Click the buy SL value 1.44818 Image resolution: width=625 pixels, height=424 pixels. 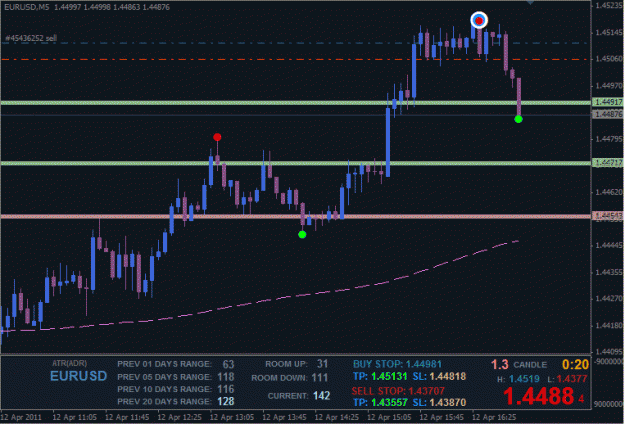click(448, 377)
